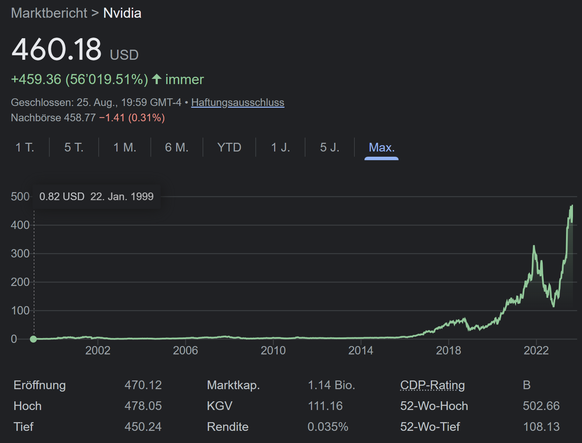The width and height of the screenshot is (582, 443).
Task: Click the KGV row label
Action: click(219, 406)
